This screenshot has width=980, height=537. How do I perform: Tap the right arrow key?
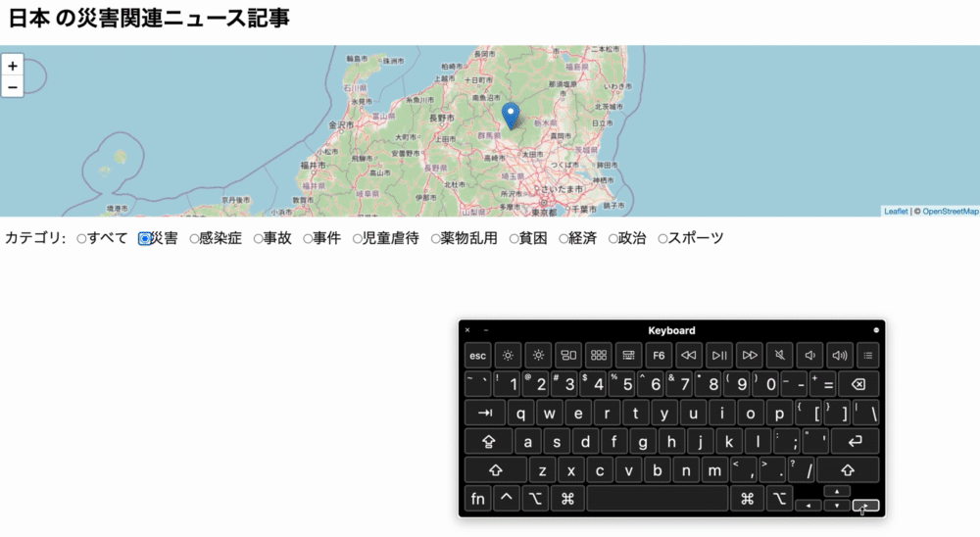[865, 505]
